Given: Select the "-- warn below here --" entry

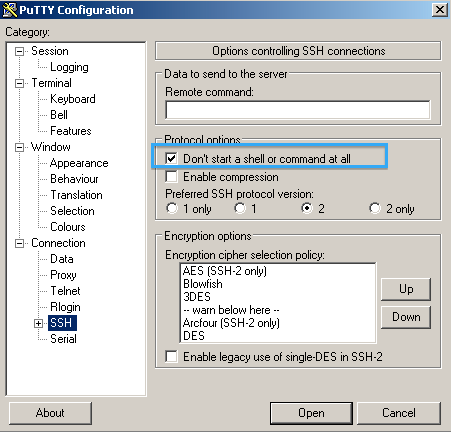Looking at the screenshot, I should 231,310.
